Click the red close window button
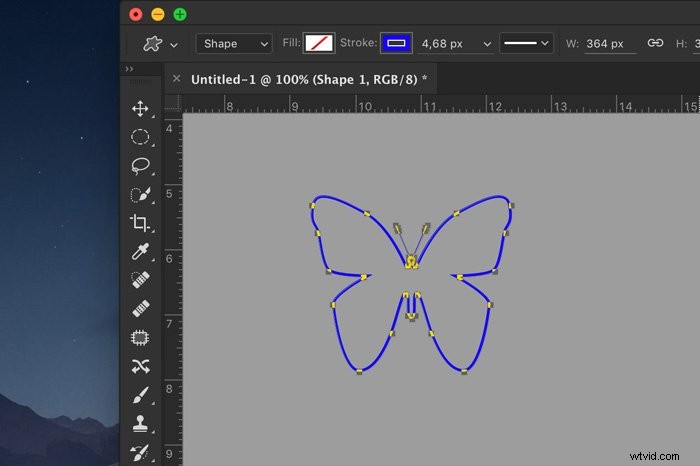This screenshot has height=466, width=700. pos(136,14)
